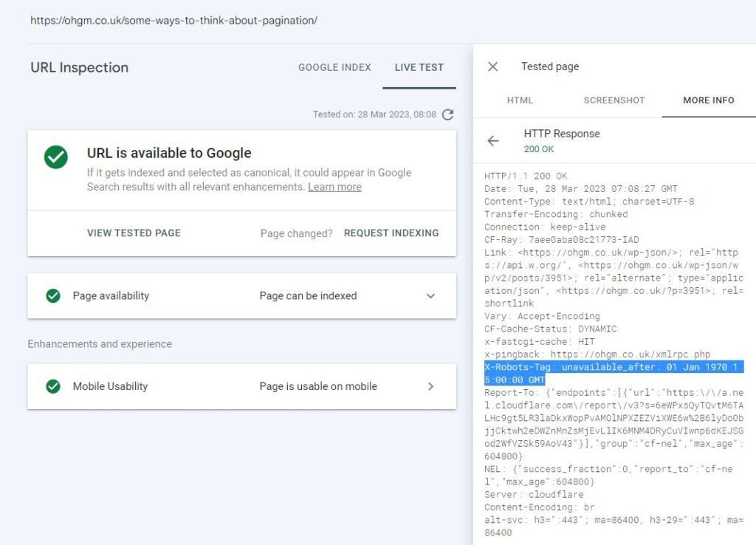The width and height of the screenshot is (756, 545).
Task: Click the 'x-fastcgi-cache: HIT' line
Action: (x=540, y=341)
